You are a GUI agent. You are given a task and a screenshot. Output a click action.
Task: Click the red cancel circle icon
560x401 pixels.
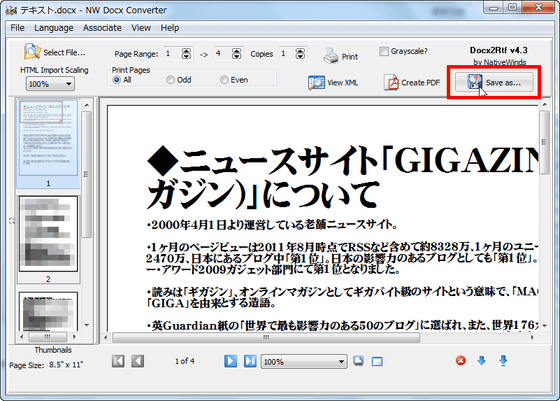pos(461,361)
